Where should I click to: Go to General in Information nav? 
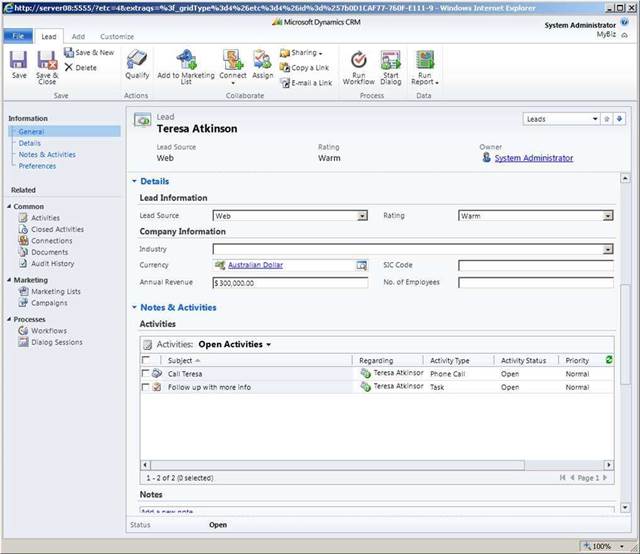click(31, 131)
